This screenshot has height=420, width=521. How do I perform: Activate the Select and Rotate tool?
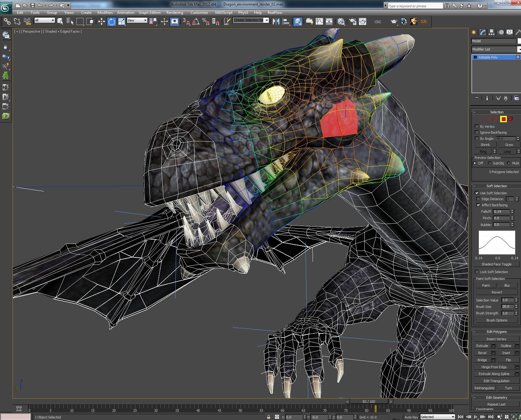tap(112, 21)
